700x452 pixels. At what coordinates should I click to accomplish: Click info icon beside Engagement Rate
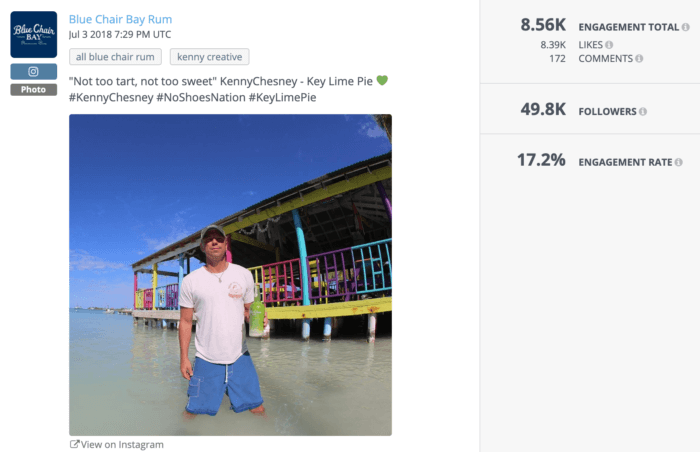[x=679, y=162]
